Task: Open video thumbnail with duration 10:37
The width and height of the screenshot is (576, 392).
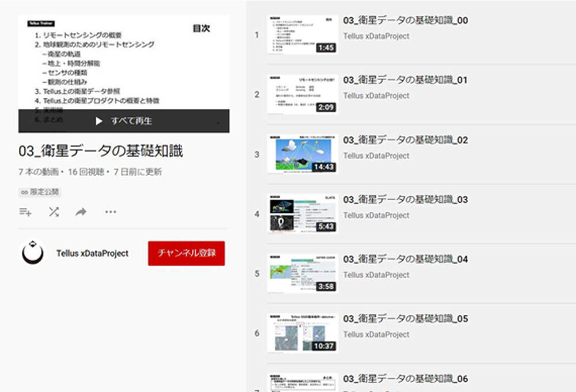Action: point(303,333)
